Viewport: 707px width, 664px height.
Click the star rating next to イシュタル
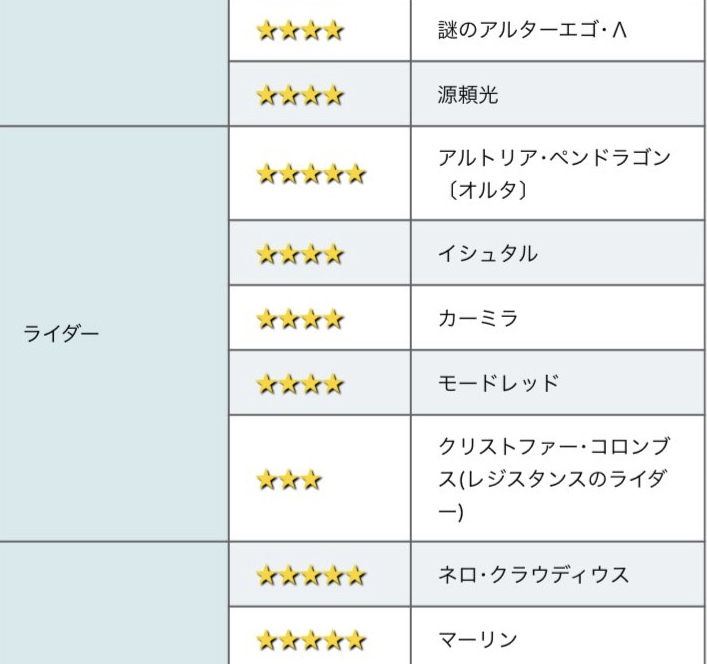coord(300,255)
